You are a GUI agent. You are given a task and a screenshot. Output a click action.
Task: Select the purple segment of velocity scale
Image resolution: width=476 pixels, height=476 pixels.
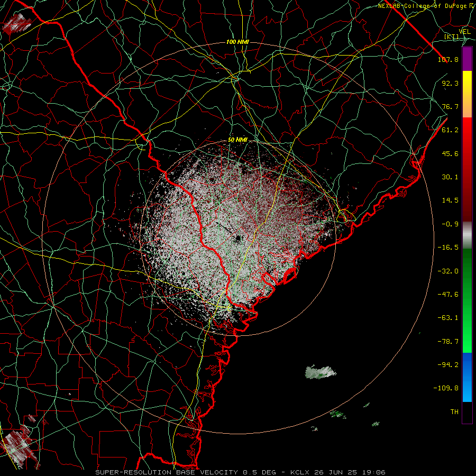[x=467, y=59]
